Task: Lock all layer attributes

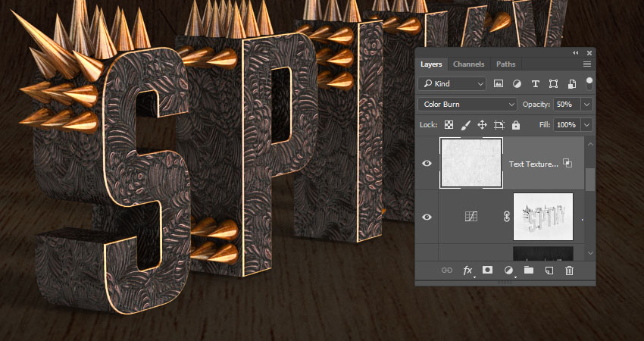Action: pyautogui.click(x=516, y=125)
